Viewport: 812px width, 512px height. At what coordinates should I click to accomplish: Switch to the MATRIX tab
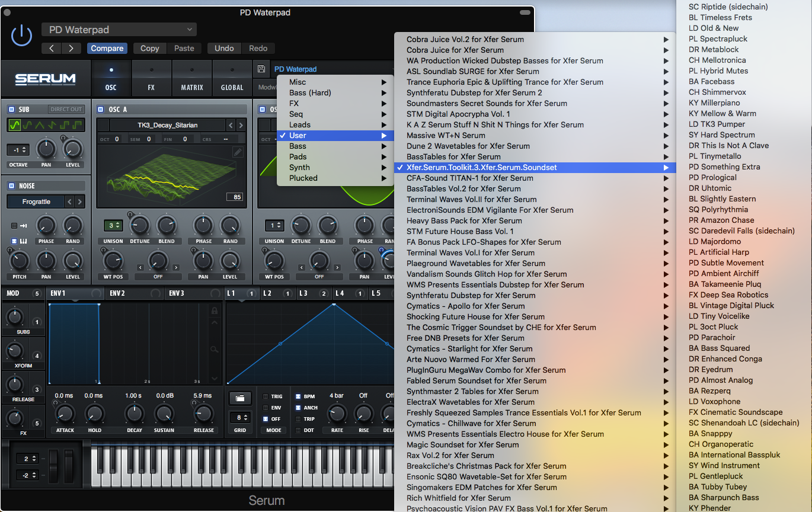192,78
